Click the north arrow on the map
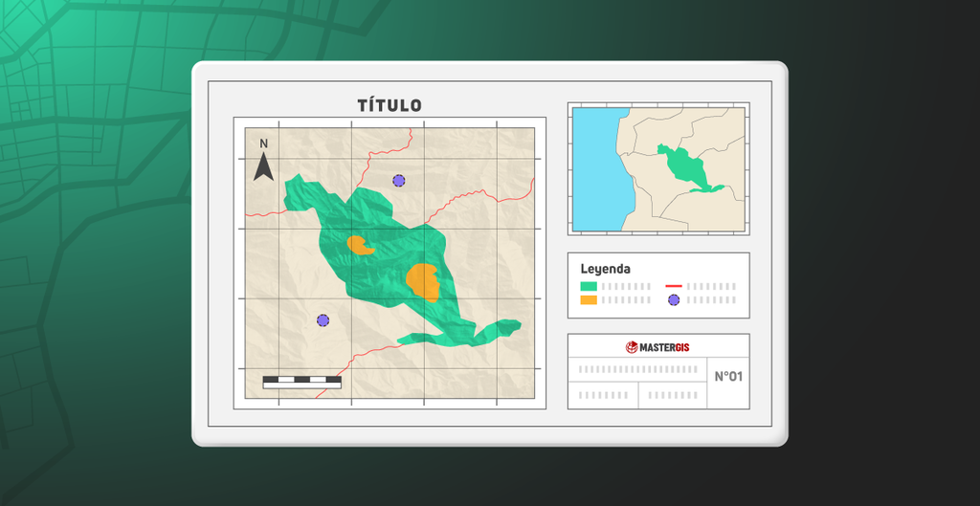 click(x=264, y=164)
